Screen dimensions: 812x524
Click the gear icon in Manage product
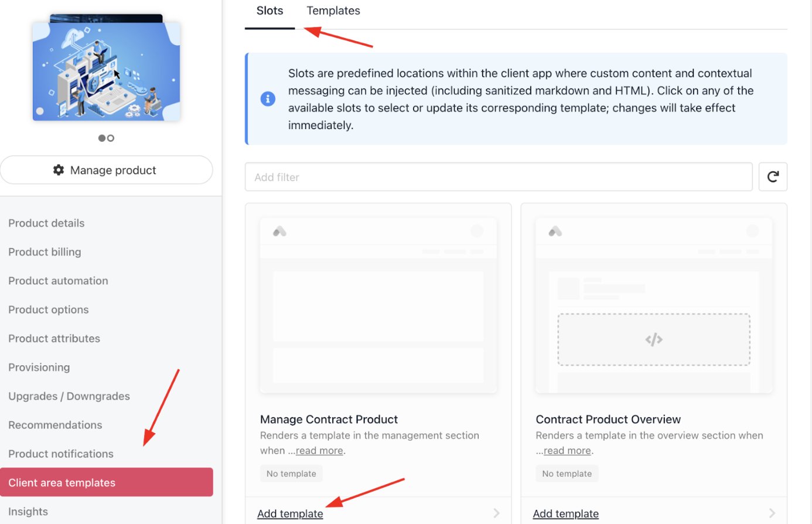point(59,170)
